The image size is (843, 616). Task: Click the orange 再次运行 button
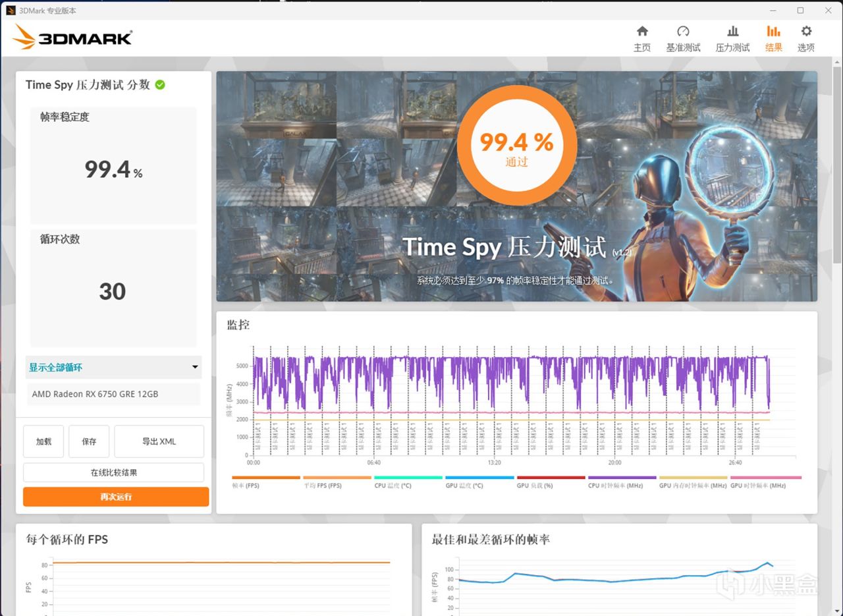click(116, 497)
